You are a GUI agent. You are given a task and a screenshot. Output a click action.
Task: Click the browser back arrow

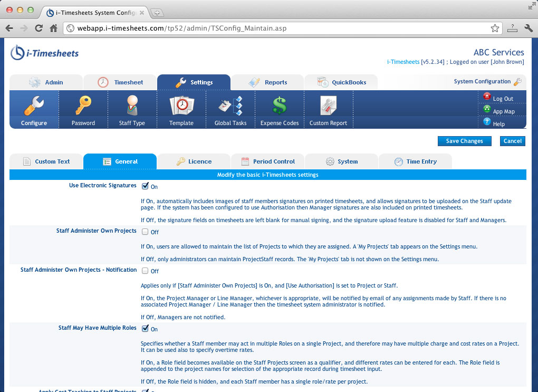click(x=9, y=28)
